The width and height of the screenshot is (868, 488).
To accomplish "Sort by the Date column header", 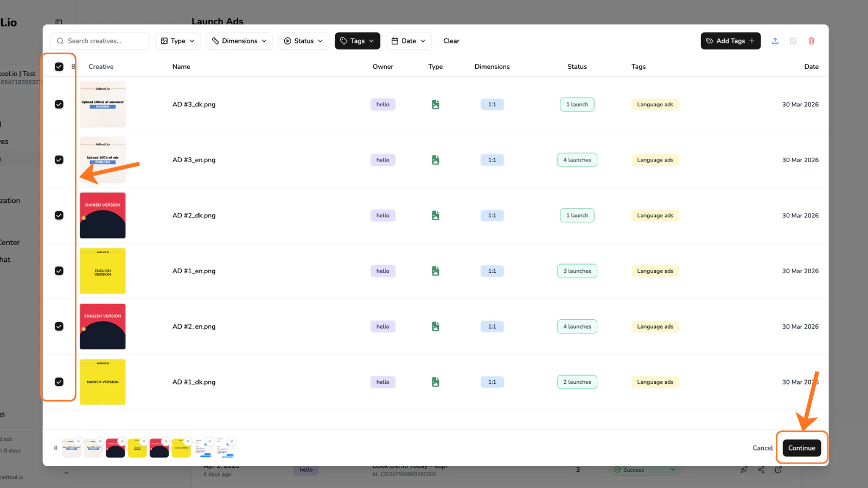I will pos(812,67).
